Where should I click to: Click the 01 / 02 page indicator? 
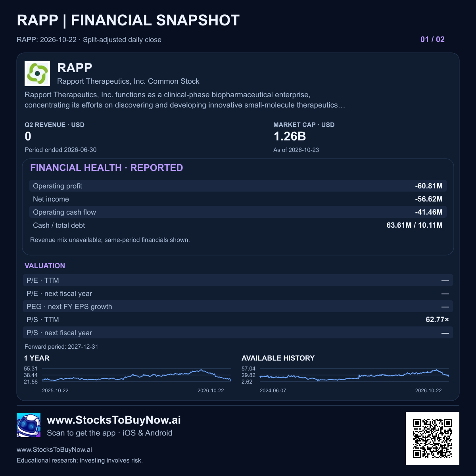[432, 39]
